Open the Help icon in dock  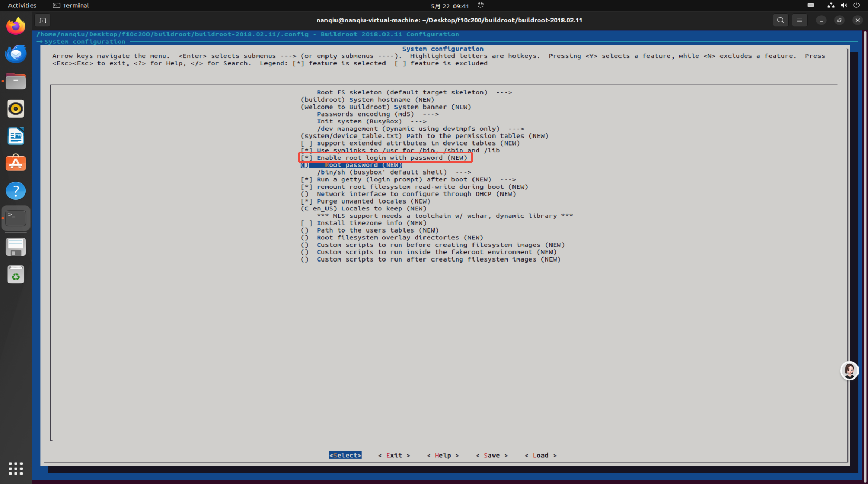click(16, 191)
